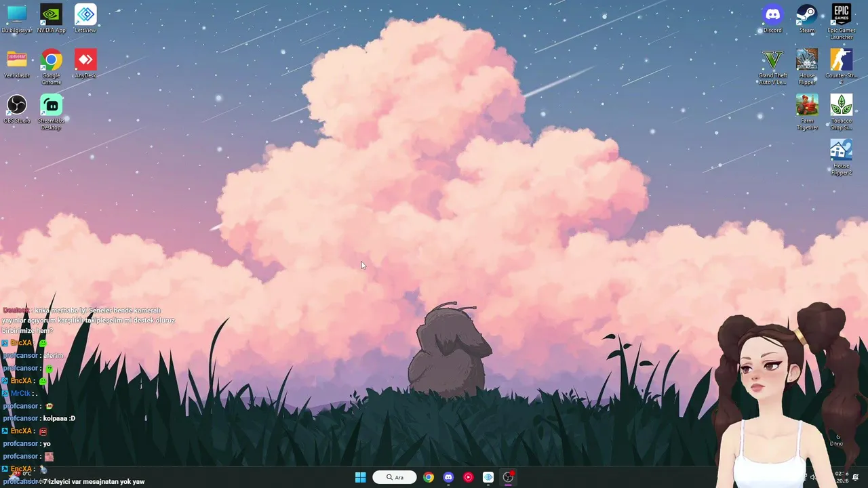Select the House Flipper desktop shortcut

click(806, 67)
